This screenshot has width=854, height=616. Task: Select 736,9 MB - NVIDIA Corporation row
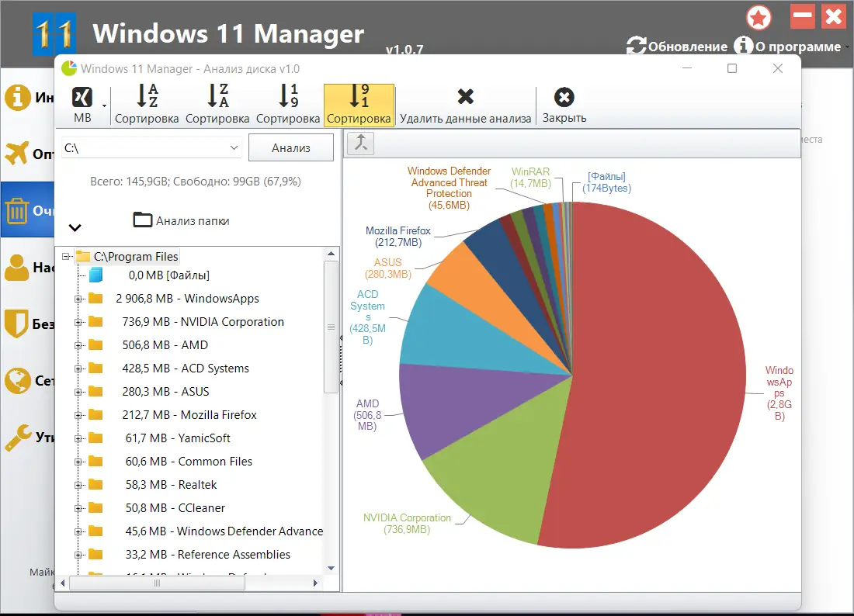(203, 322)
